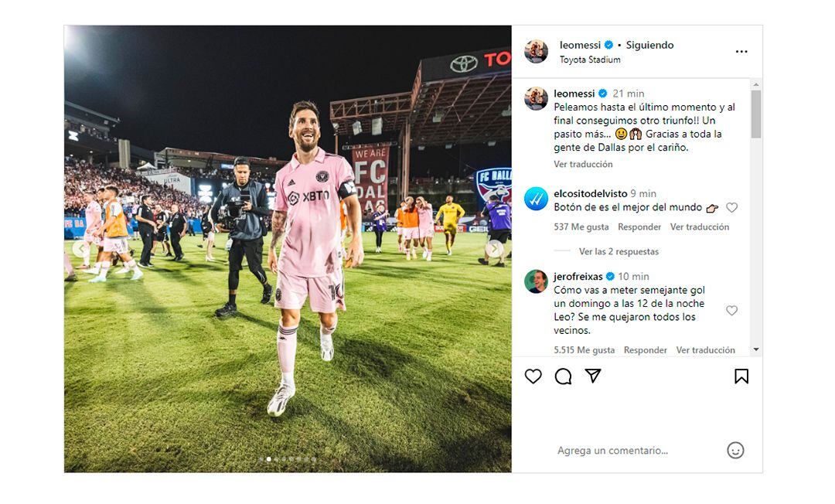This screenshot has width=835, height=504.
Task: Go to previous photo in carousel
Action: click(x=80, y=249)
